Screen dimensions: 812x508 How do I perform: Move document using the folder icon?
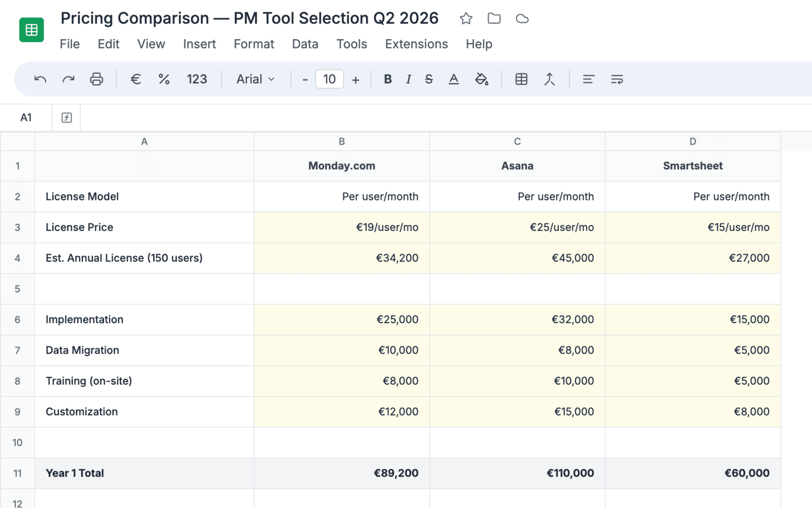(494, 19)
